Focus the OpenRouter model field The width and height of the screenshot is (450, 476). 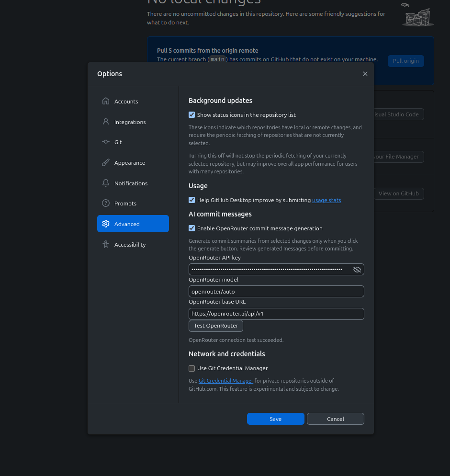click(276, 292)
